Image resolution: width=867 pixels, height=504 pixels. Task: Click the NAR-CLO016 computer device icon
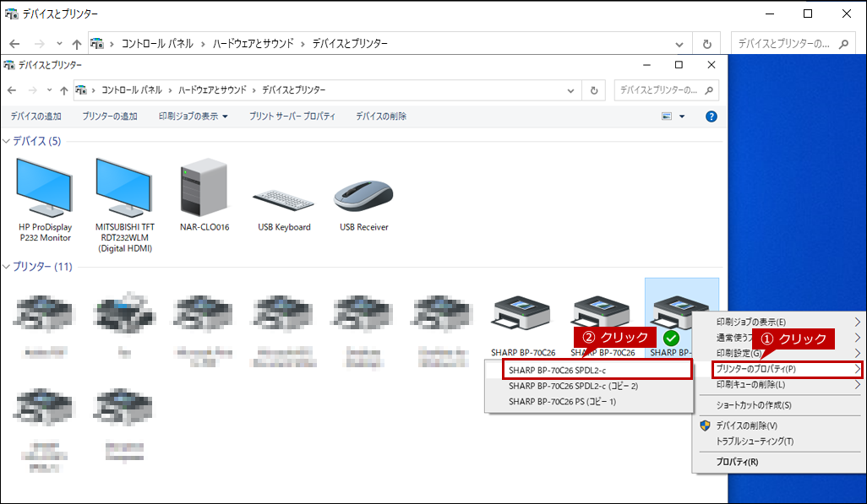(203, 187)
